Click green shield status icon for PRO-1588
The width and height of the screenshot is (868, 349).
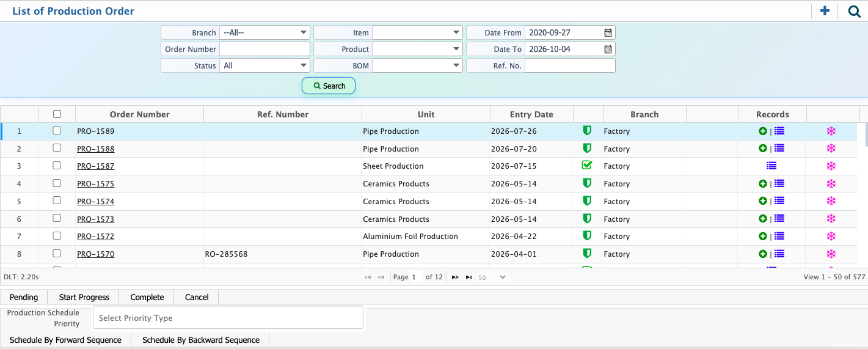pyautogui.click(x=587, y=148)
